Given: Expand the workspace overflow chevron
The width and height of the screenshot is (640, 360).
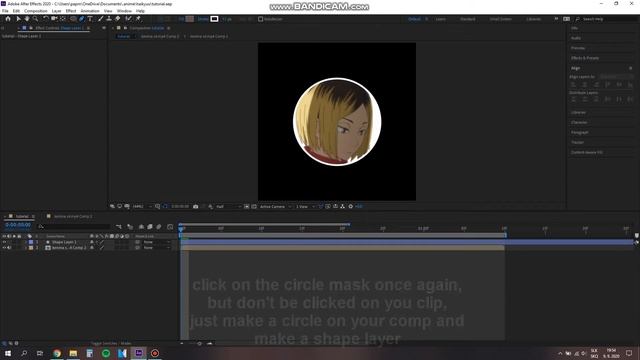Looking at the screenshot, I should click(x=556, y=19).
